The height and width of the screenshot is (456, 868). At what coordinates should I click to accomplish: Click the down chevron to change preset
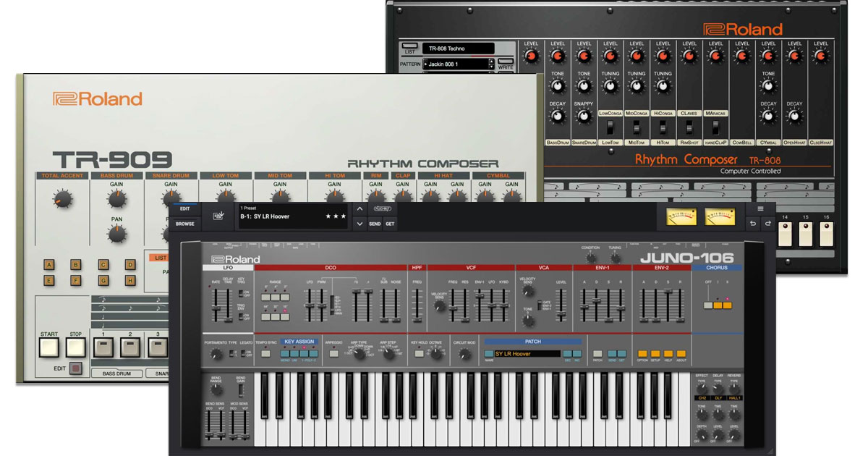pyautogui.click(x=359, y=224)
